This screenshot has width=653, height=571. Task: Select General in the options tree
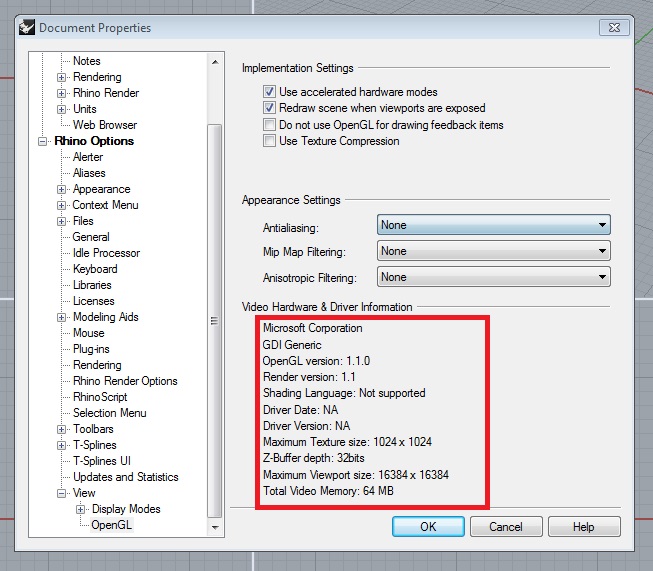coord(91,237)
